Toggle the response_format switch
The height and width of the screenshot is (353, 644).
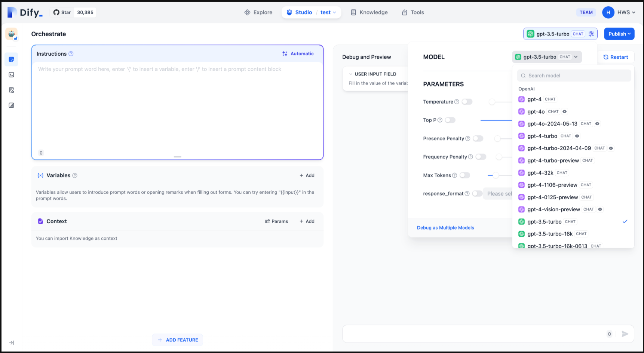478,194
